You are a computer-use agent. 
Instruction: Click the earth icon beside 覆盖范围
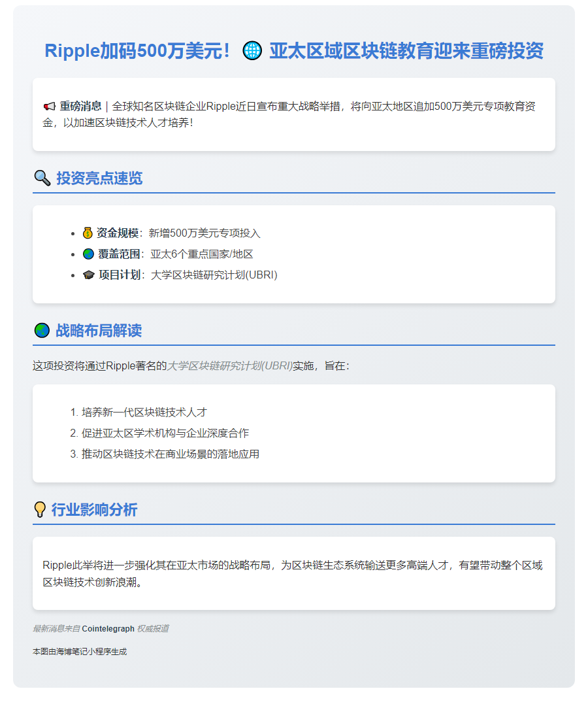click(88, 254)
